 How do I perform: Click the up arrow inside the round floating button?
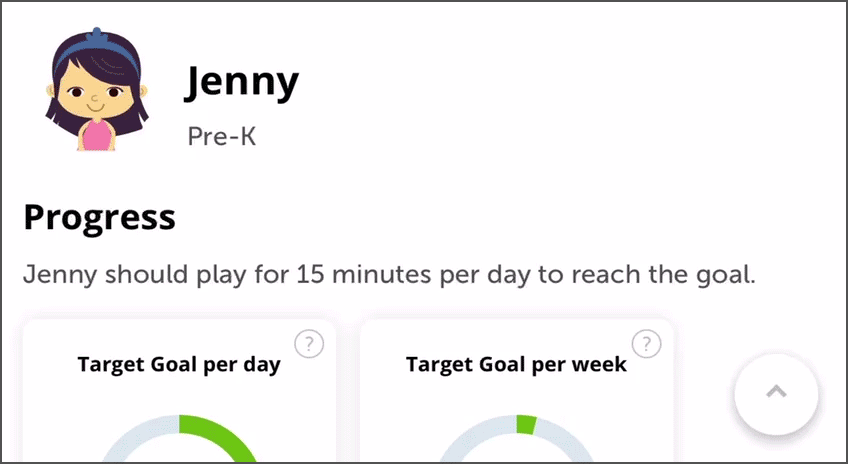776,392
